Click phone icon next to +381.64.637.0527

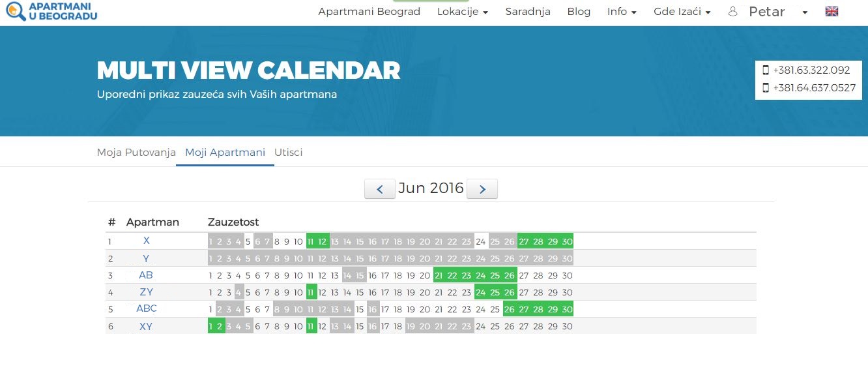point(766,87)
